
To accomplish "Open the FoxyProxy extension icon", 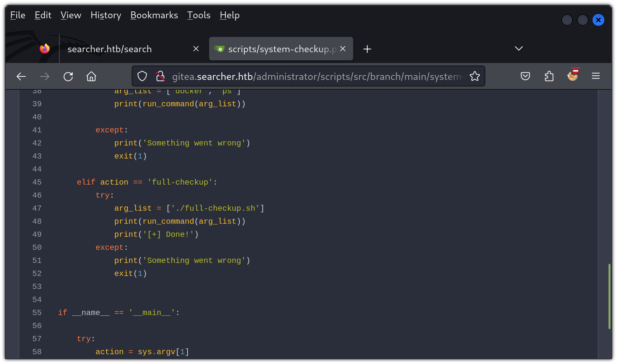I will (x=573, y=76).
